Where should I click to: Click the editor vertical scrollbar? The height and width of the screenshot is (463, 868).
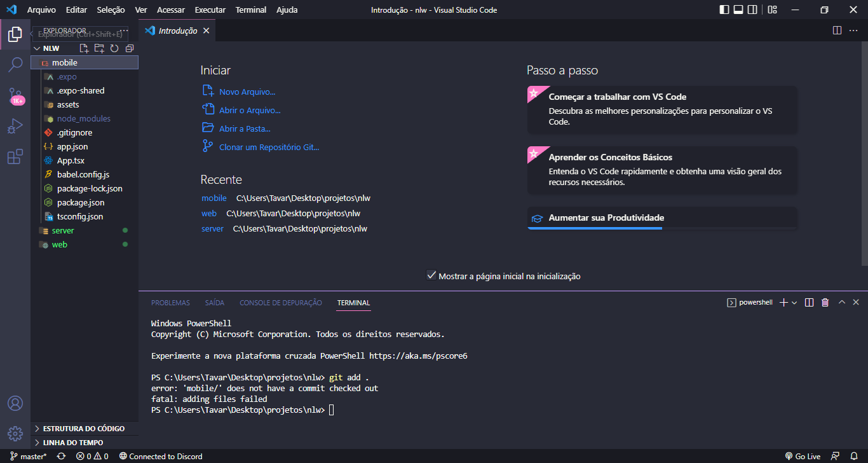click(x=864, y=153)
